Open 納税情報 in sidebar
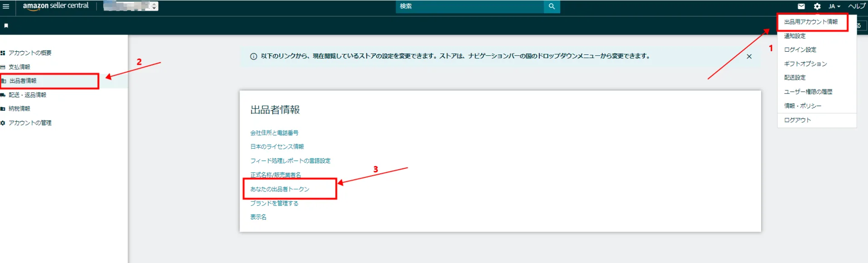This screenshot has width=868, height=263. click(x=19, y=109)
